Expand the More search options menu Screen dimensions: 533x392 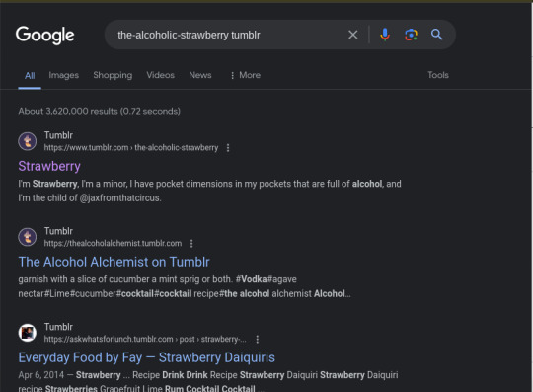click(x=246, y=75)
